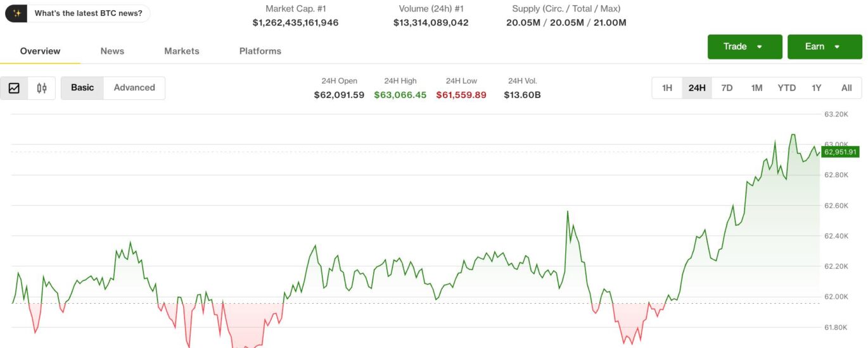Image resolution: width=868 pixels, height=348 pixels.
Task: Click the 62.00K axis label
Action: (836, 297)
